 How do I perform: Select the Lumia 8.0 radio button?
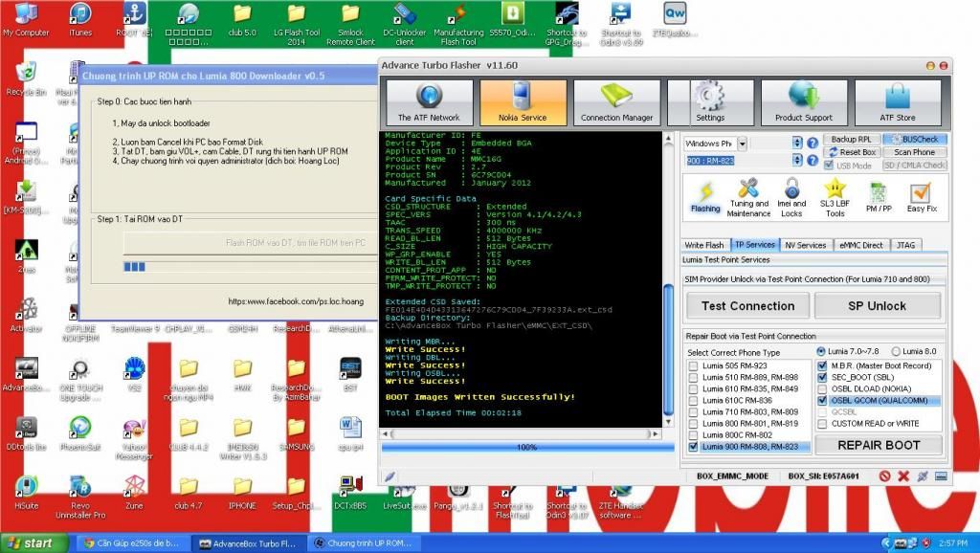tap(896, 351)
